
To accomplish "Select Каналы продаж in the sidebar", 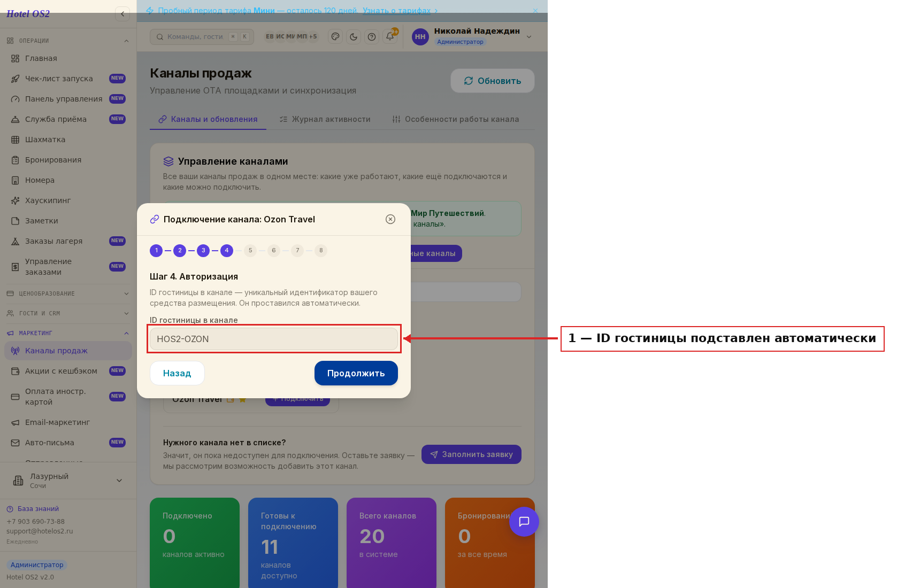I will pos(68,351).
